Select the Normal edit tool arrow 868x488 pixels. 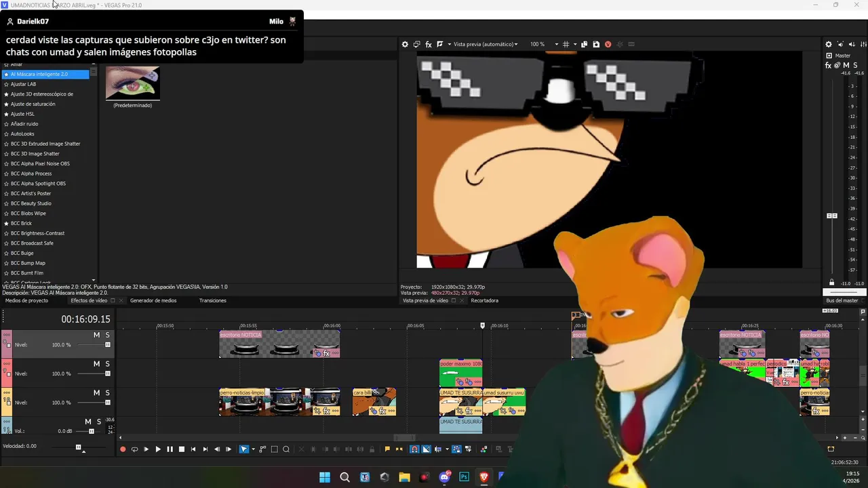point(244,449)
